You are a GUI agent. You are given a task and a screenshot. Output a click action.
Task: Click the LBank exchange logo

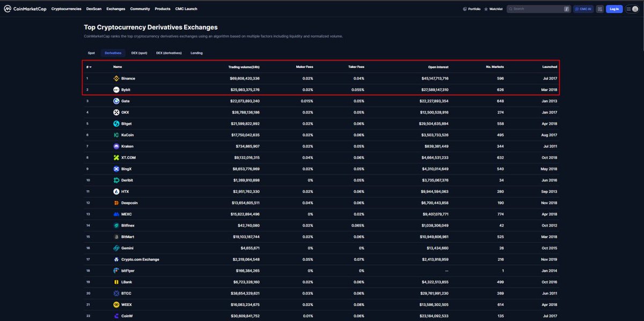[116, 282]
